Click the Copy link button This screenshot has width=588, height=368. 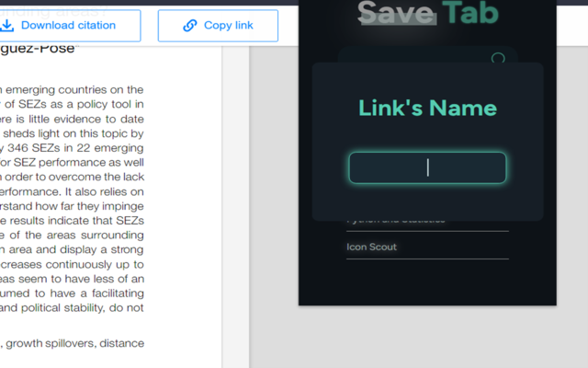tap(218, 26)
